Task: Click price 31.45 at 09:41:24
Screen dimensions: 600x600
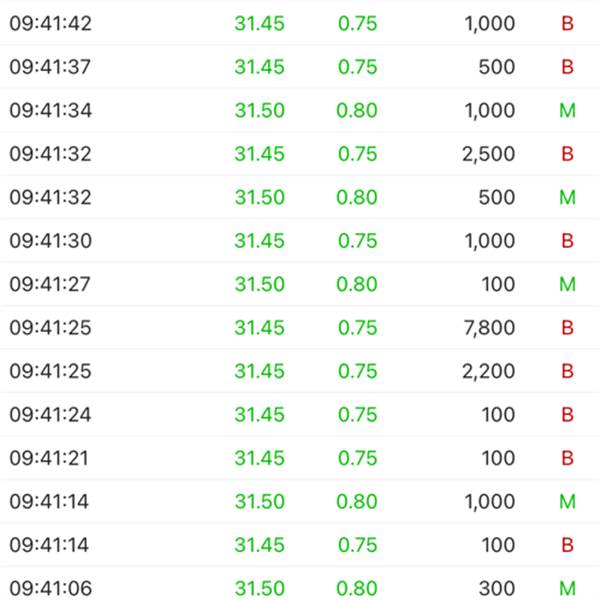Action: coord(259,415)
